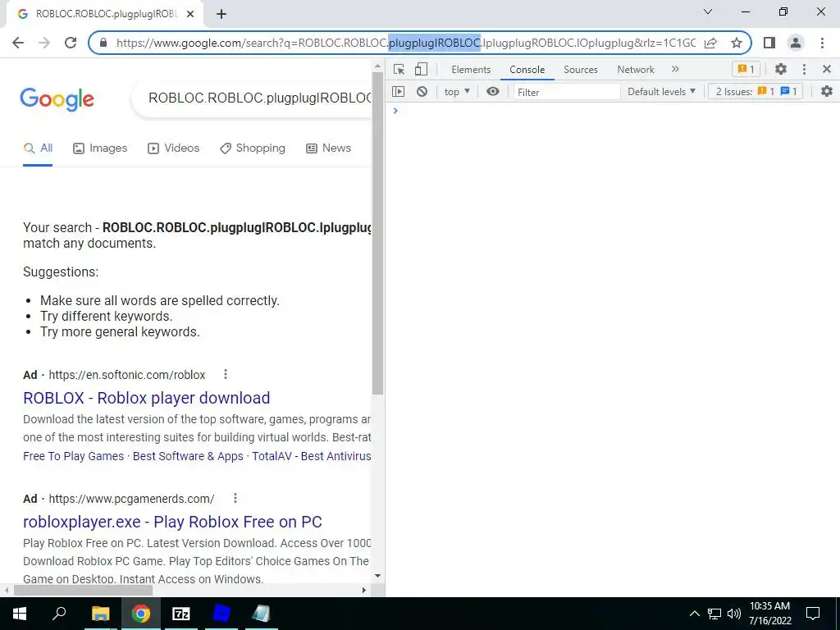Open DevTools customize three-dot menu
Image resolution: width=840 pixels, height=630 pixels.
804,69
